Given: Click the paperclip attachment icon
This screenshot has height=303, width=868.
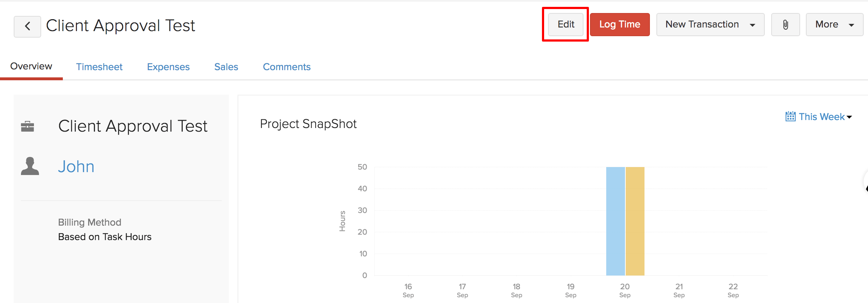Looking at the screenshot, I should (x=785, y=25).
